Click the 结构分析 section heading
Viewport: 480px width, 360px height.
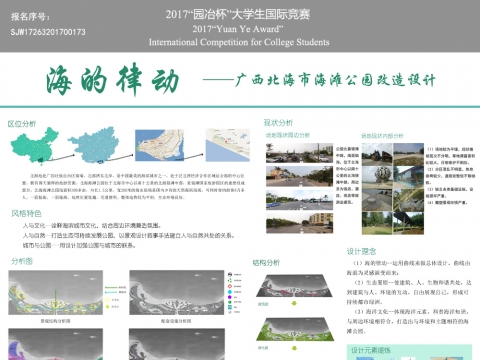click(x=266, y=263)
